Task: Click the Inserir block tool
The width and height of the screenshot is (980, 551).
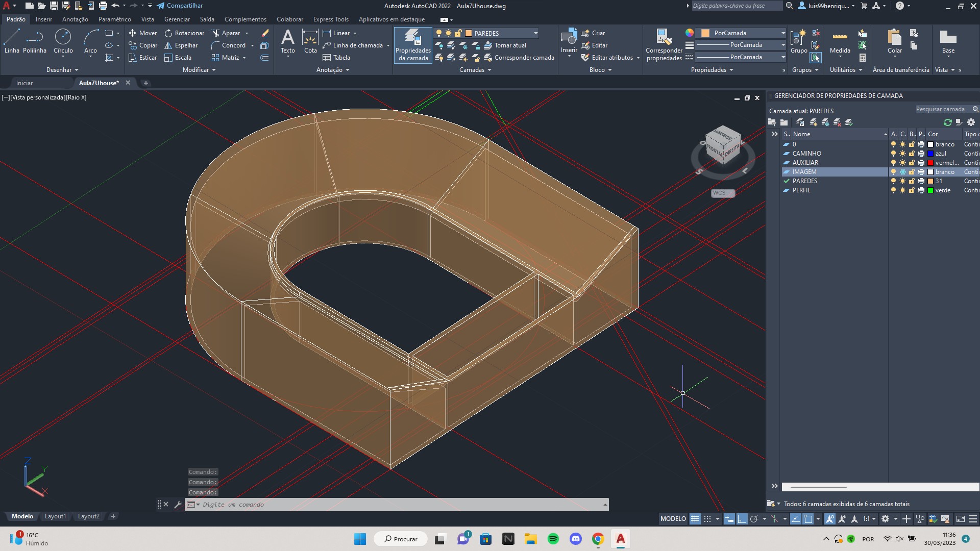Action: pyautogui.click(x=569, y=42)
